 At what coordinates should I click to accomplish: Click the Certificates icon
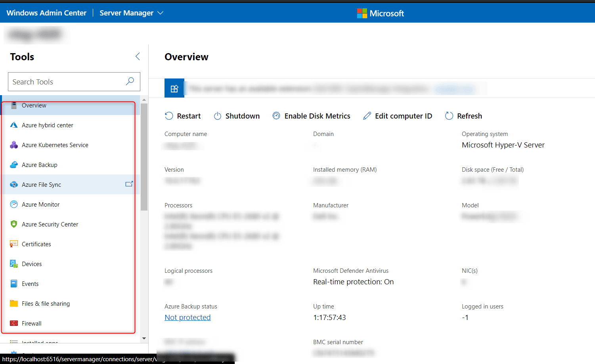click(x=14, y=244)
